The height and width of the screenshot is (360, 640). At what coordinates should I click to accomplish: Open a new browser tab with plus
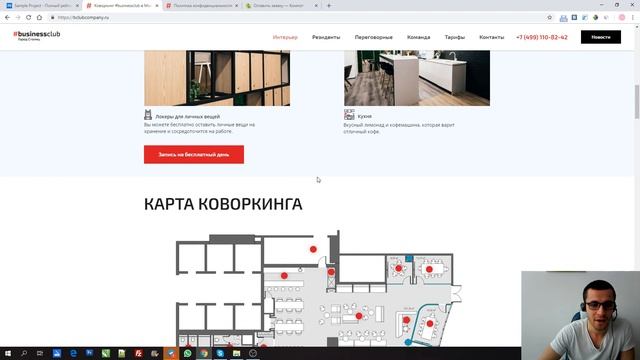329,6
